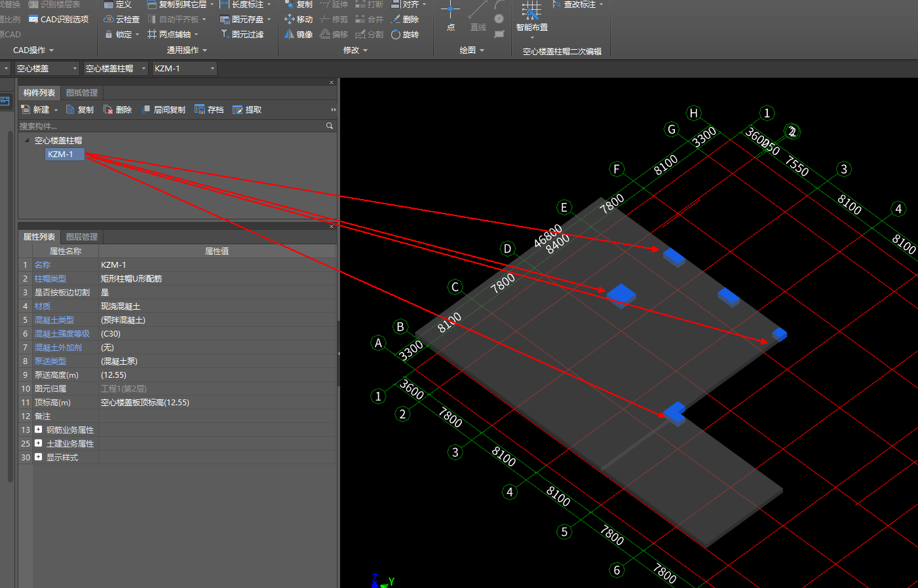Close the component list panel
The height and width of the screenshot is (588, 918).
coord(332,82)
